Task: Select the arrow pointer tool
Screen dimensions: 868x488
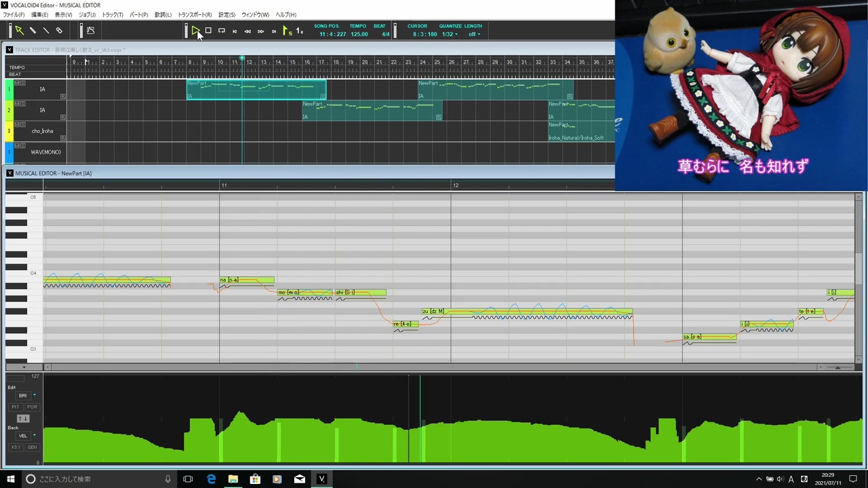Action: coord(20,30)
